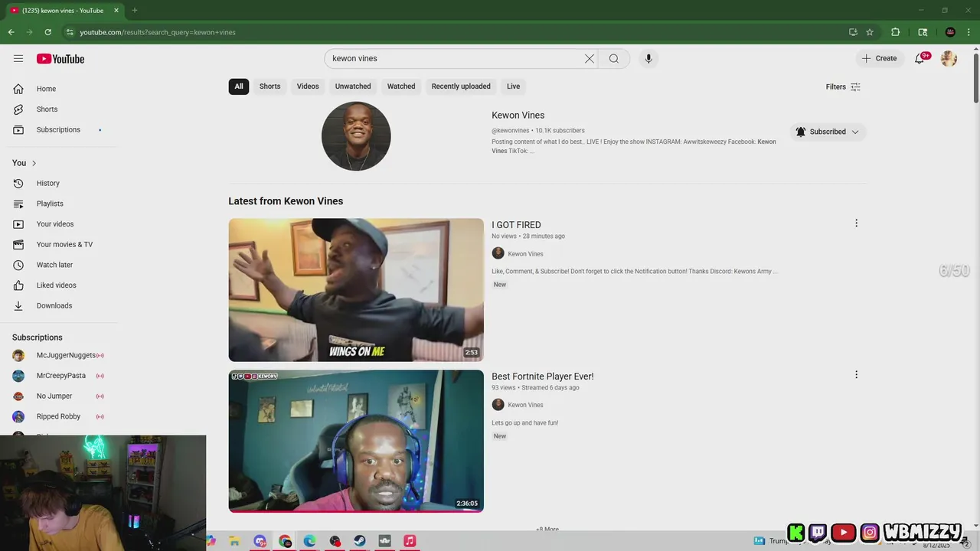Open Steam from the taskbar
980x551 pixels.
(x=360, y=541)
